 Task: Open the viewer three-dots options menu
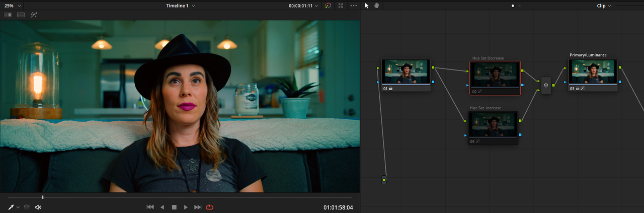click(x=353, y=6)
